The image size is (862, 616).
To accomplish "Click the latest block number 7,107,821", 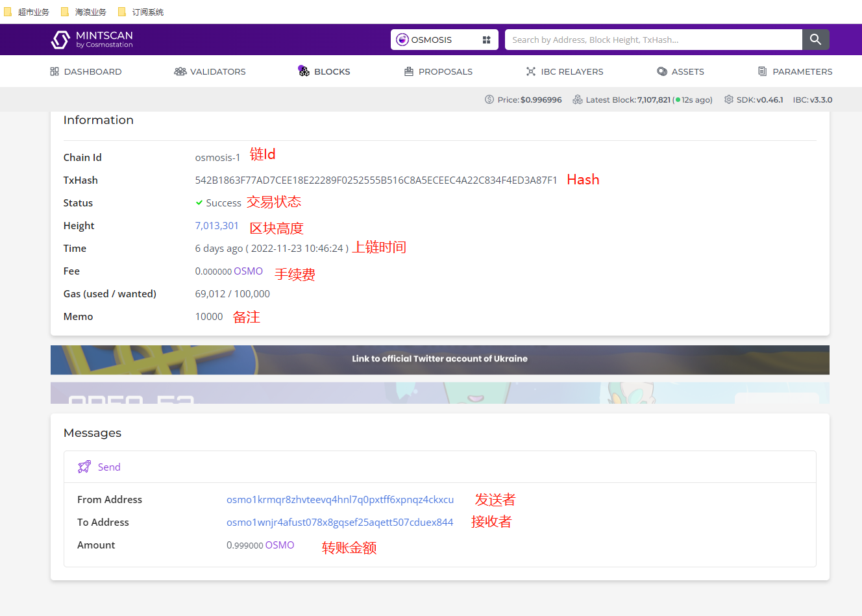I will [x=654, y=100].
